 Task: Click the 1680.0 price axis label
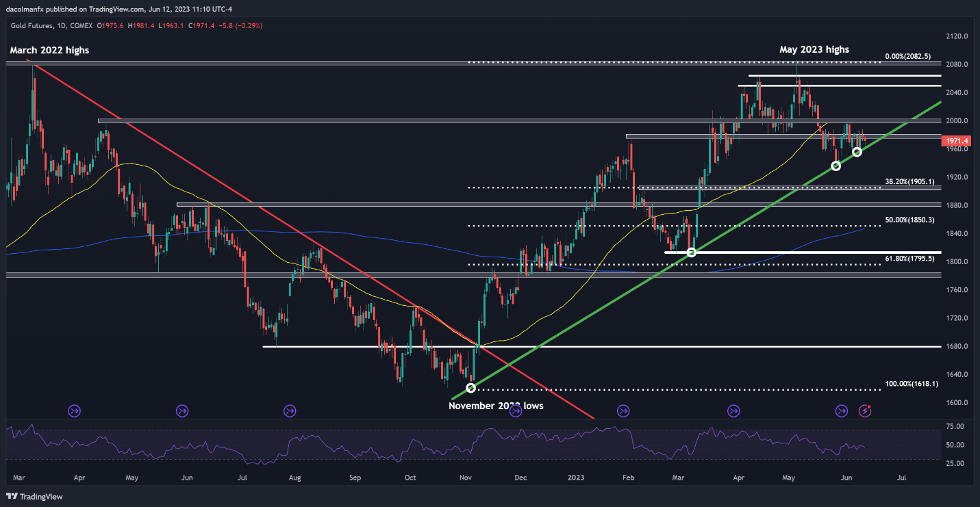click(956, 346)
